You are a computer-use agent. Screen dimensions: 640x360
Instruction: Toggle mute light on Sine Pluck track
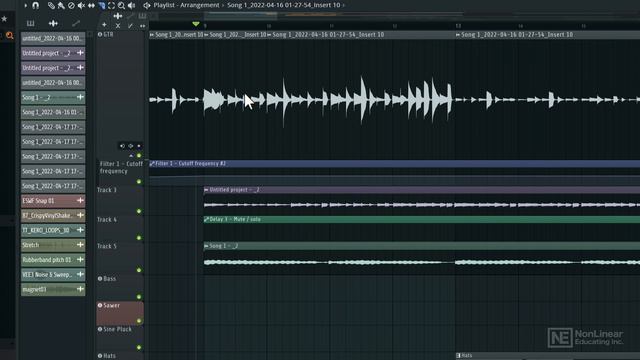[x=139, y=347]
